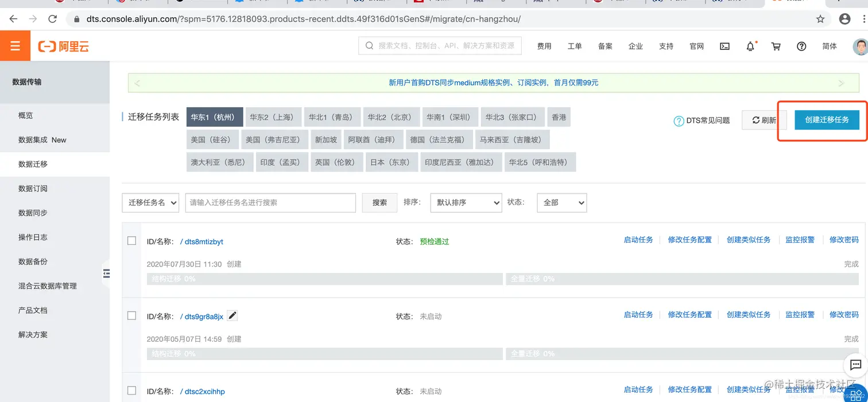The height and width of the screenshot is (402, 868).
Task: Check the checkbox for task dtsc2xcihhp
Action: [x=131, y=389]
